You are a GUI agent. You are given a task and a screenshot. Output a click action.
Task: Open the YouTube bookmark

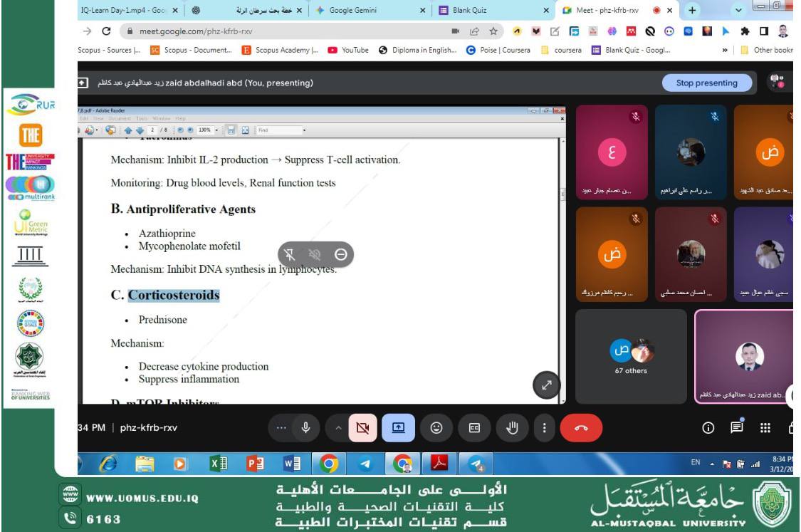tap(348, 50)
